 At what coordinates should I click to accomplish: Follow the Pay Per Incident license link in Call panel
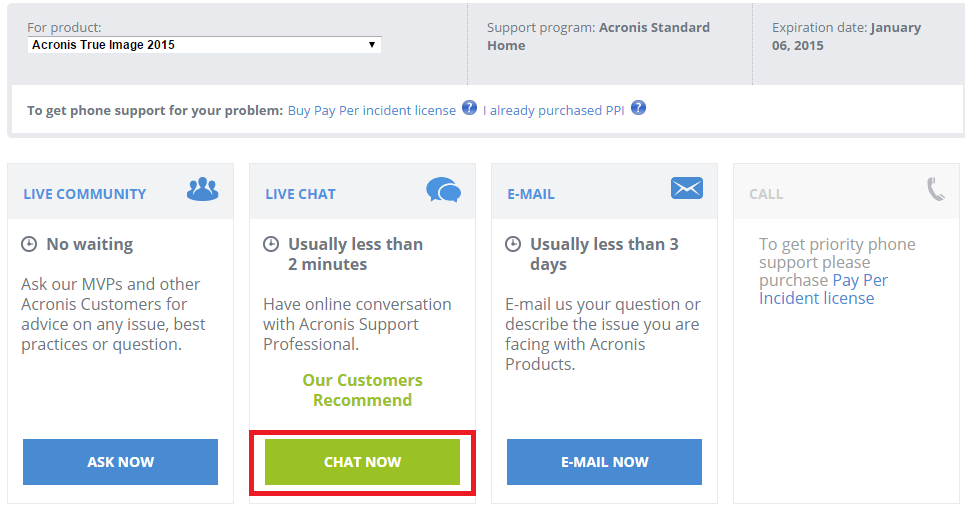(823, 289)
